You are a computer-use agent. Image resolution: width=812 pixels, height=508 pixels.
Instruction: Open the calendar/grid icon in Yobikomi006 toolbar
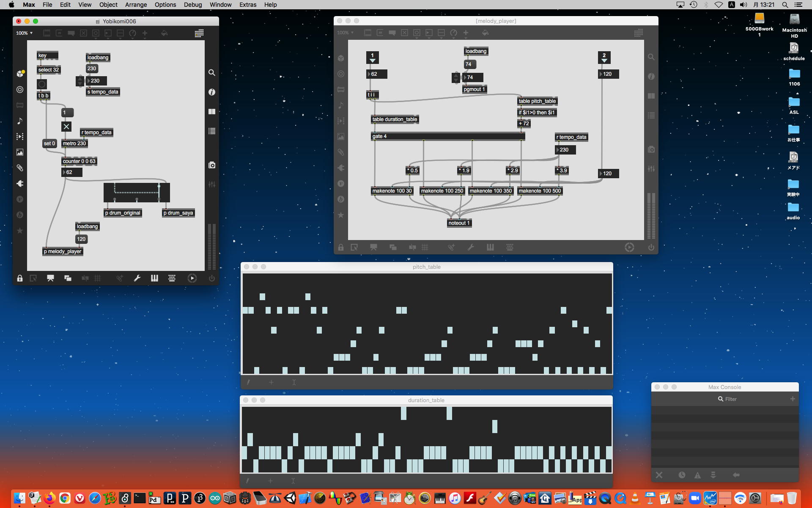[x=199, y=33]
